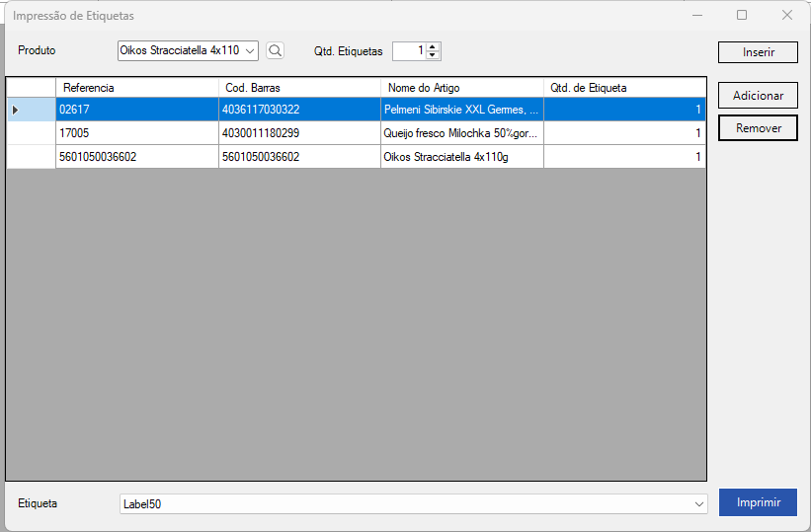Decrease the Qtd. Etiquetas value by one
The height and width of the screenshot is (532, 811).
pos(433,55)
